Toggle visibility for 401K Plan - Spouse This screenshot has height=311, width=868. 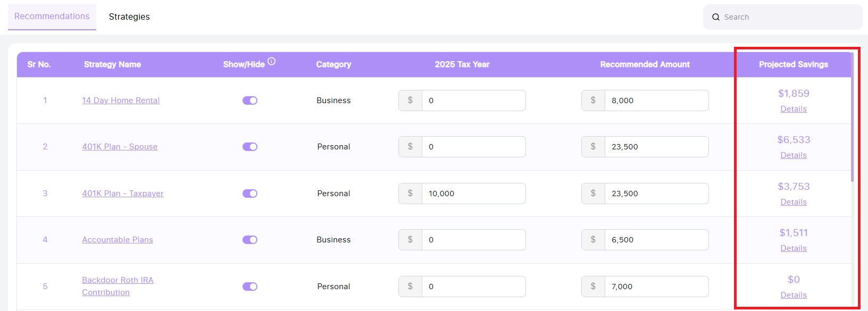tap(250, 147)
